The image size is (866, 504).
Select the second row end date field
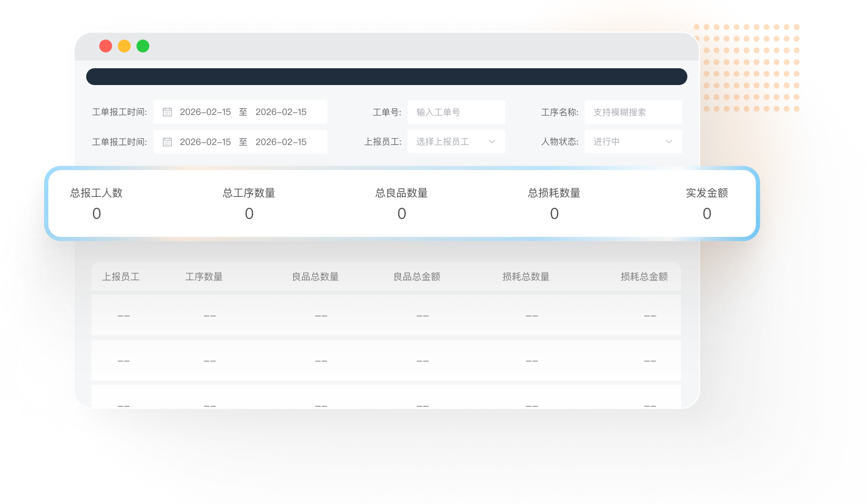281,141
